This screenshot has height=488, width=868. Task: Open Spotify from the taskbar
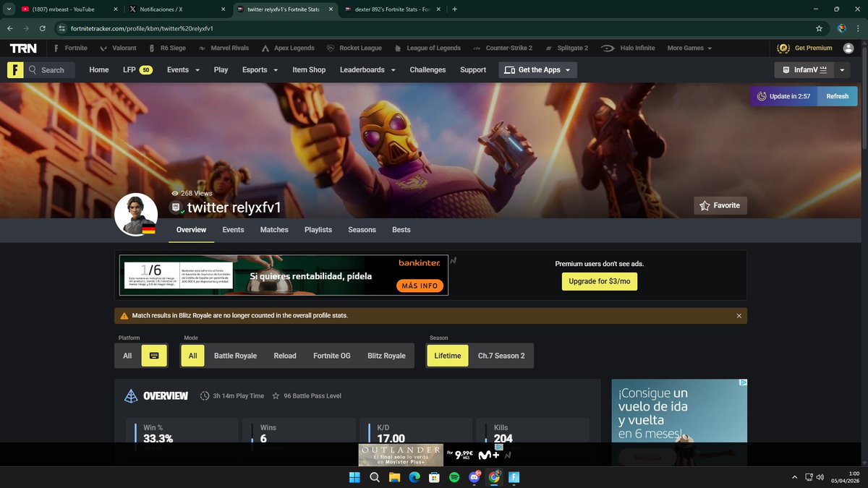(454, 477)
